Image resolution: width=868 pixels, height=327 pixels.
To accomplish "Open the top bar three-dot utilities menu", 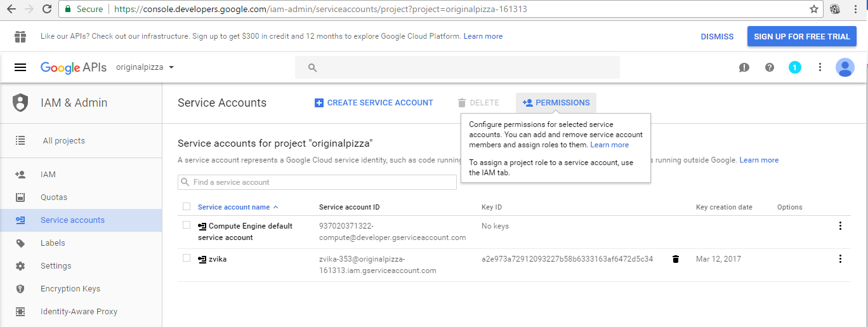I will [x=820, y=67].
